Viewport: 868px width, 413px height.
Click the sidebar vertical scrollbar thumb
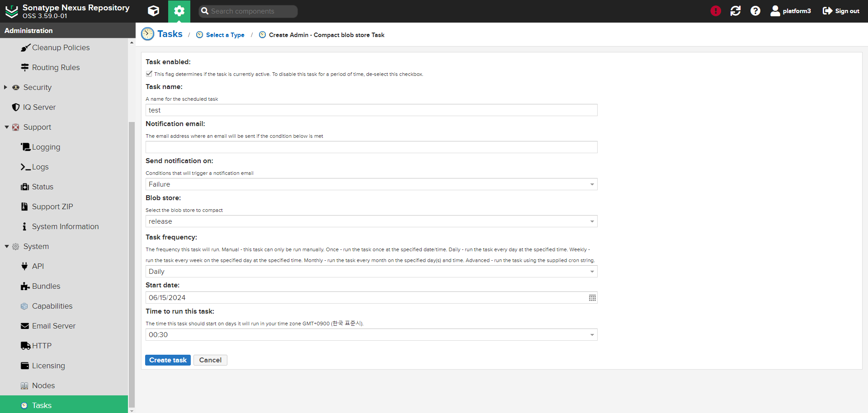point(132,264)
